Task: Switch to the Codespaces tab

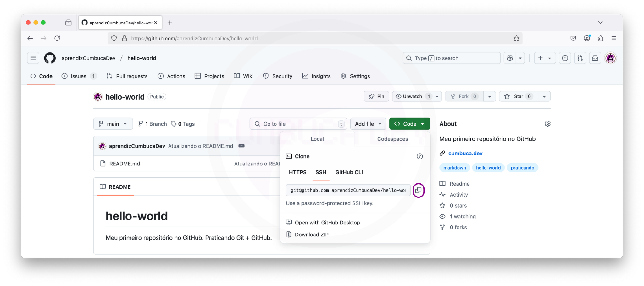Action: pos(392,139)
